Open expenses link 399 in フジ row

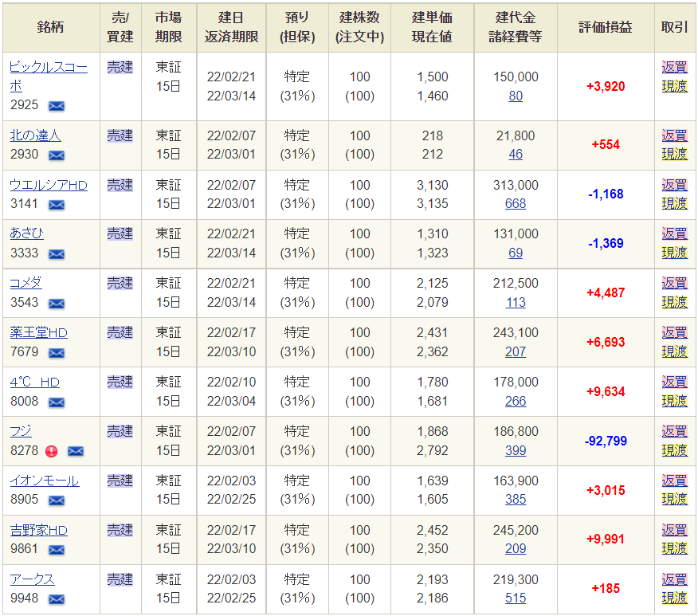[516, 450]
